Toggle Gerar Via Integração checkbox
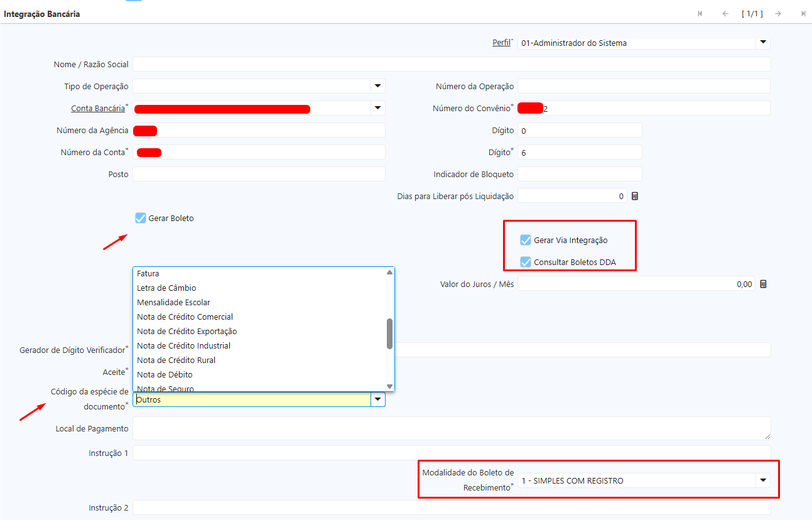The image size is (812, 520). pos(526,240)
